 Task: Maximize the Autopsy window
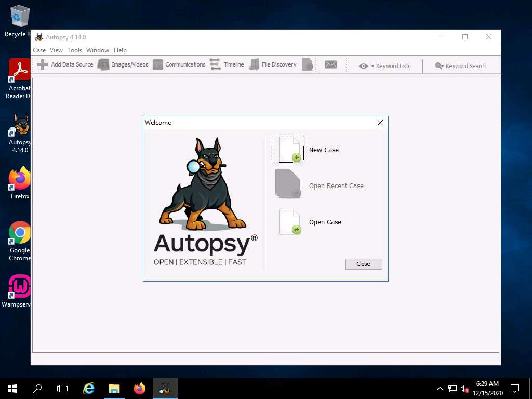(465, 37)
